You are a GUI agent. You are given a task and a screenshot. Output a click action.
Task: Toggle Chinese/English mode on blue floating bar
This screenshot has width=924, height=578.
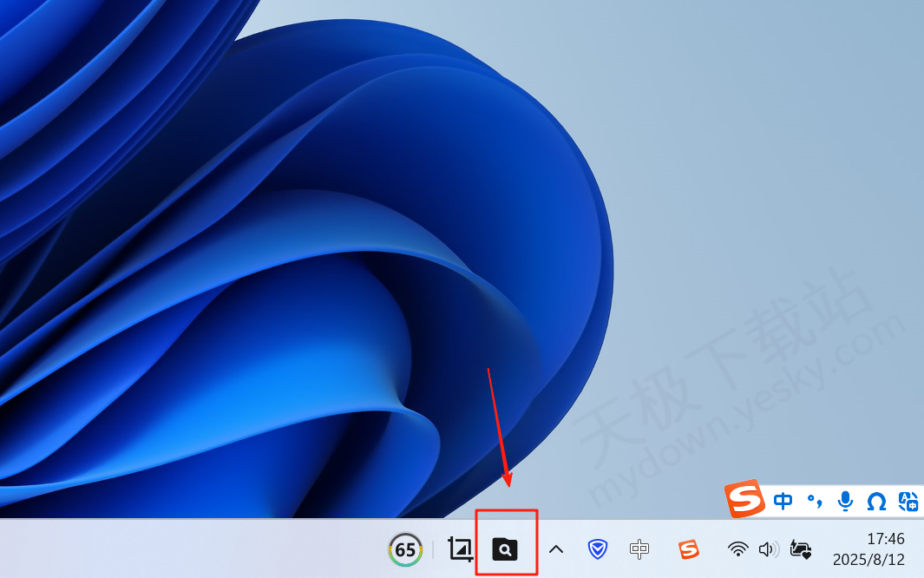coord(783,501)
